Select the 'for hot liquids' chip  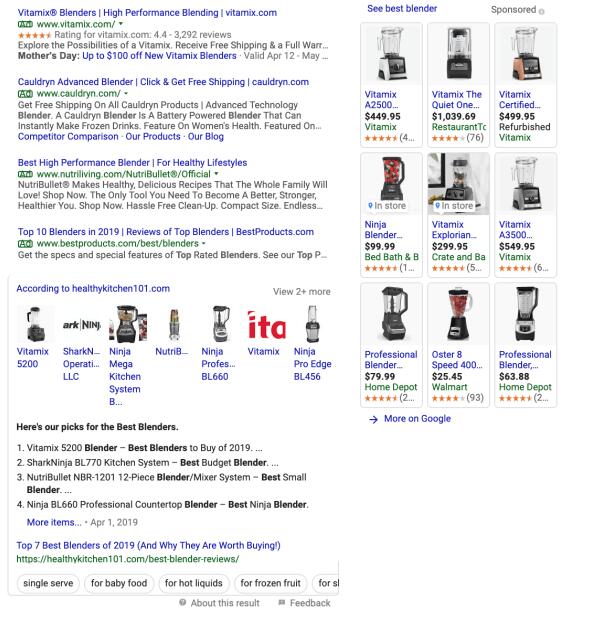(x=194, y=583)
